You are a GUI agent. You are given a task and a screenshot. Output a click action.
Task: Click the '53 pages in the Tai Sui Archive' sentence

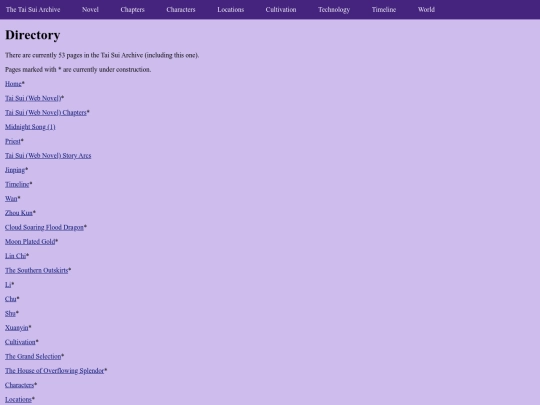(102, 55)
